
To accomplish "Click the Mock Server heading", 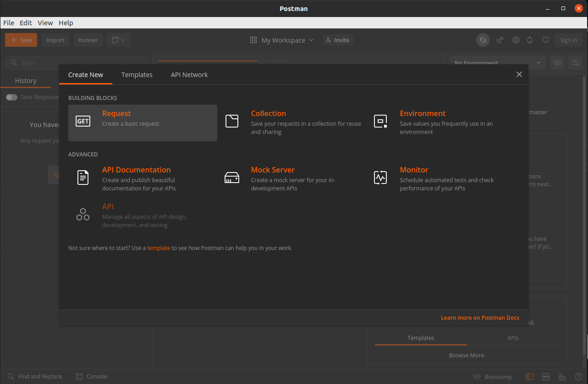I will [x=273, y=170].
